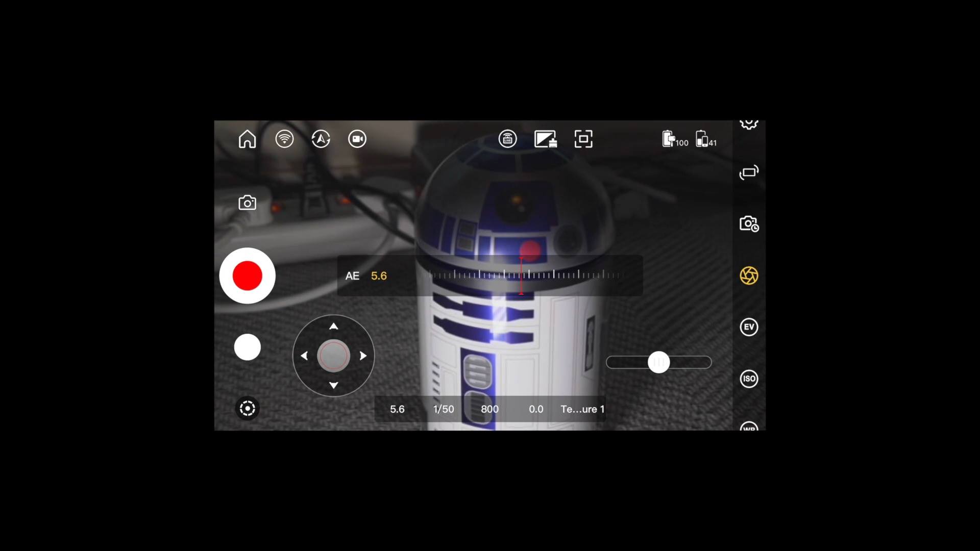Tilt gimbal down with joystick arrow
Image resolution: width=980 pixels, height=551 pixels.
click(333, 385)
